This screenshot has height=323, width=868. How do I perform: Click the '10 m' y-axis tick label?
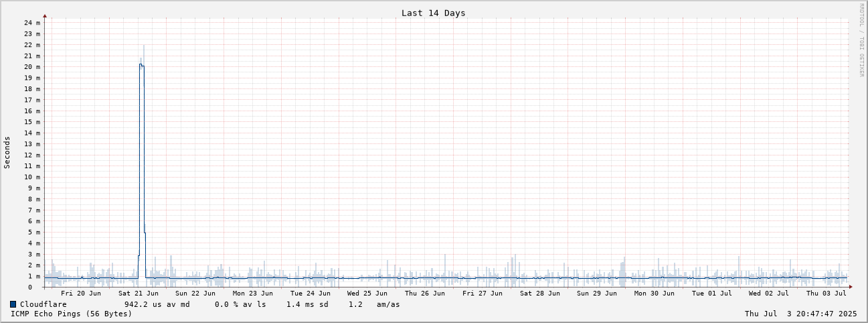(x=31, y=177)
